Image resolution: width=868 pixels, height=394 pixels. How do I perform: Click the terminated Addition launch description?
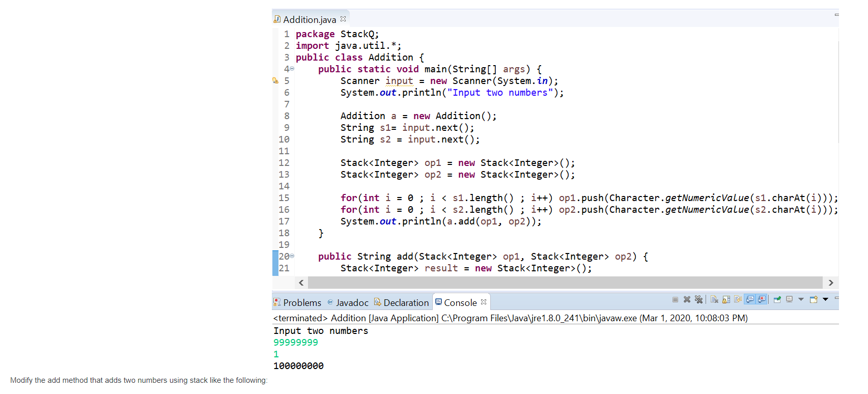(511, 318)
